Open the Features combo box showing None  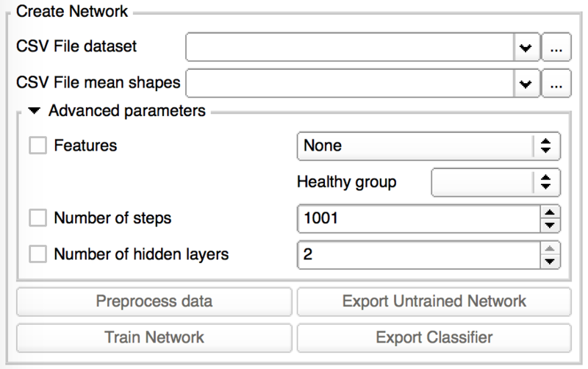tap(428, 146)
